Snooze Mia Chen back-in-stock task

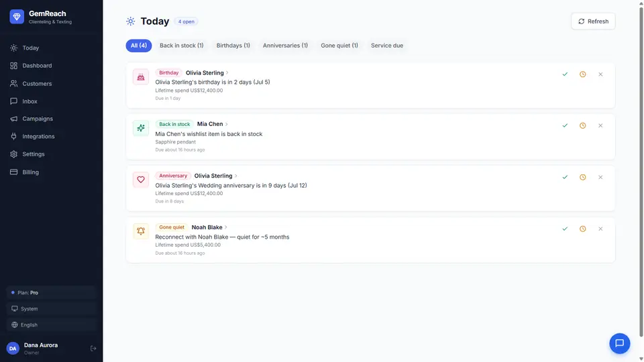[x=583, y=125]
